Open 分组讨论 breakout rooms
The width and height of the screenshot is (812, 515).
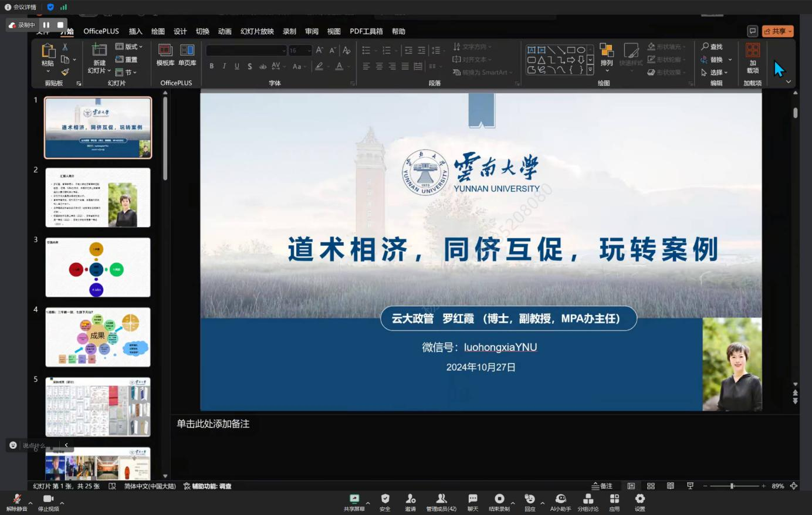[588, 502]
